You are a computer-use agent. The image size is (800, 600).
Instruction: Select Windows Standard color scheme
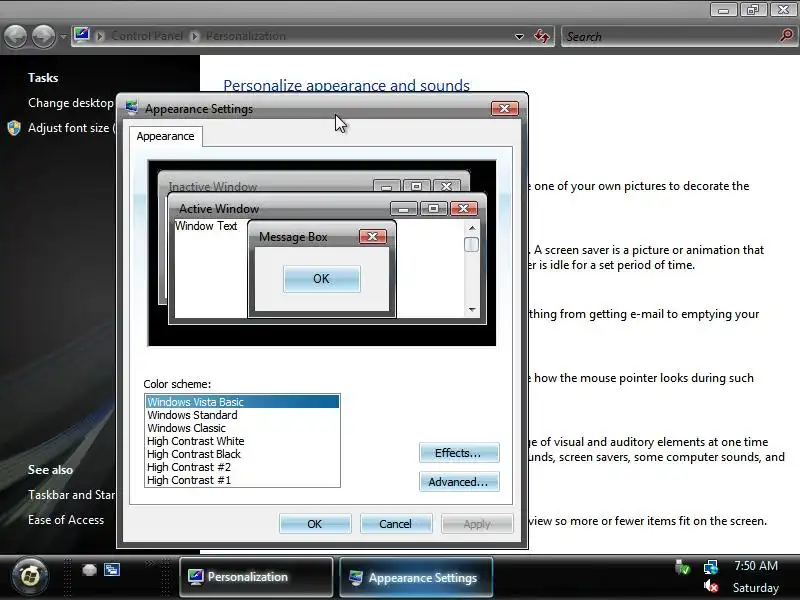point(242,415)
